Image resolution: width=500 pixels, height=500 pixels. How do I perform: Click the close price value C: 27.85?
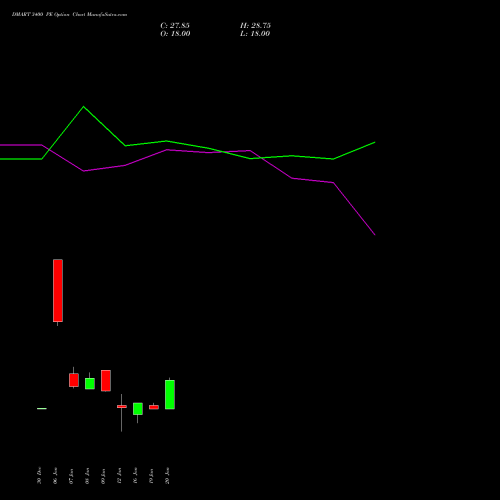[x=175, y=26]
